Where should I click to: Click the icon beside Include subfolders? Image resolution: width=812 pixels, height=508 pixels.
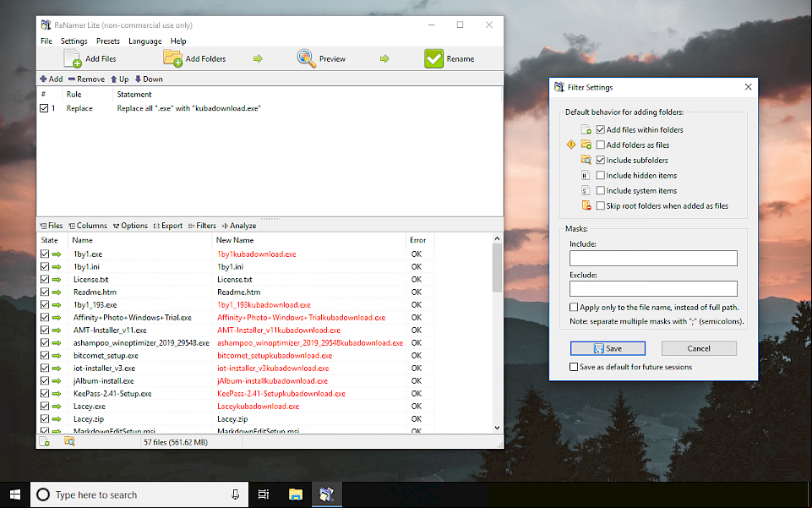click(586, 160)
